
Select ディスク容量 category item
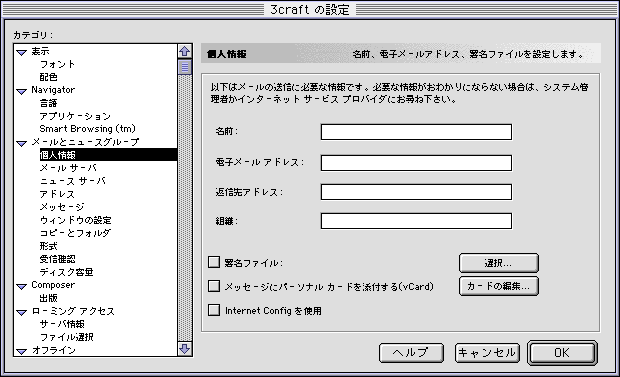click(x=66, y=272)
